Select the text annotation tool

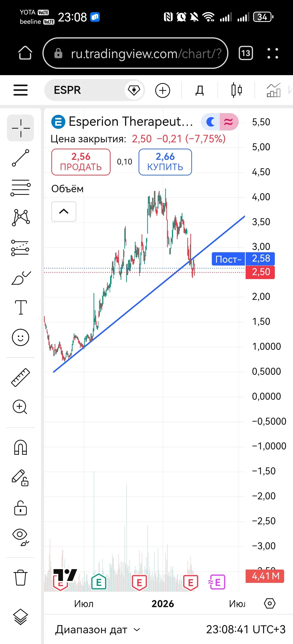click(21, 307)
